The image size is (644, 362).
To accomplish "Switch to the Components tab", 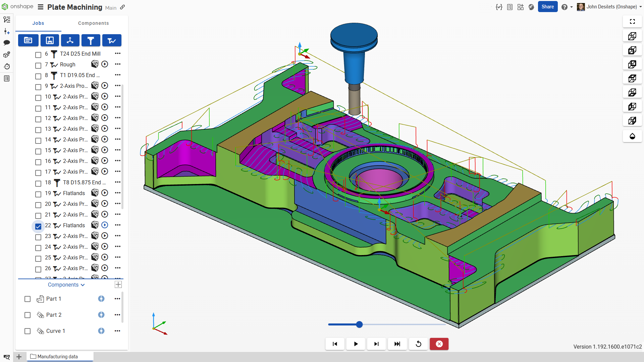I will coord(93,23).
